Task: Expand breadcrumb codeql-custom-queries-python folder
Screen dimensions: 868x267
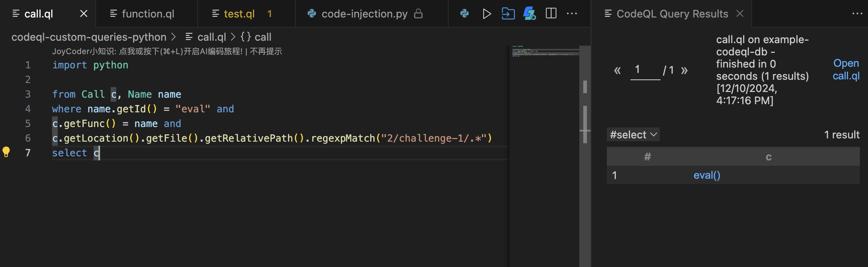Action: pos(89,37)
